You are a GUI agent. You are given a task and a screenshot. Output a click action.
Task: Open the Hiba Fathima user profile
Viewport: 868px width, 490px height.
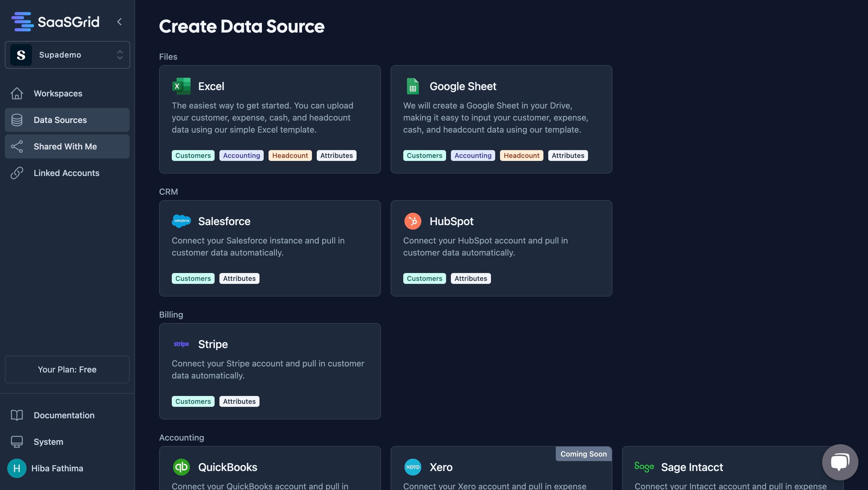pyautogui.click(x=57, y=468)
